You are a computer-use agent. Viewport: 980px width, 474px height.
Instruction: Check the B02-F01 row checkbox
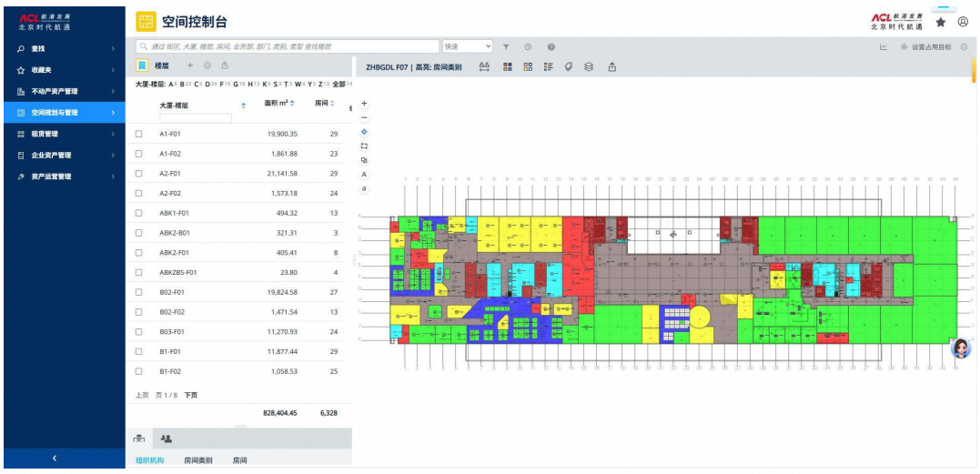[x=139, y=292]
